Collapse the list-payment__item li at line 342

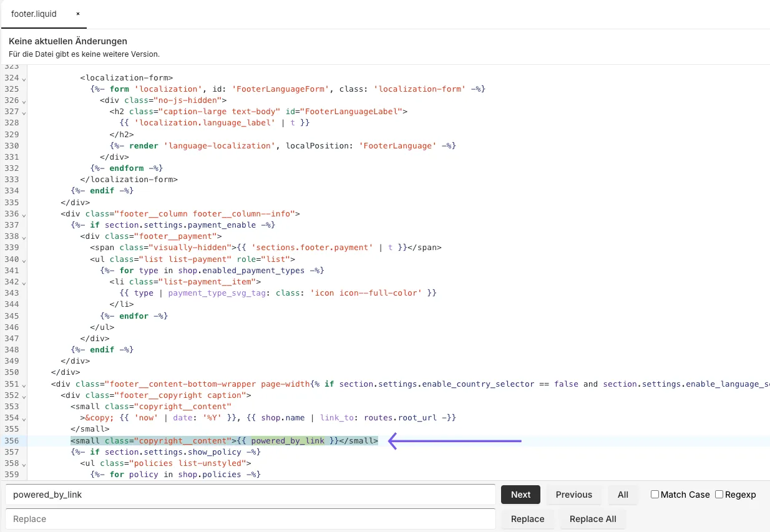coord(24,283)
